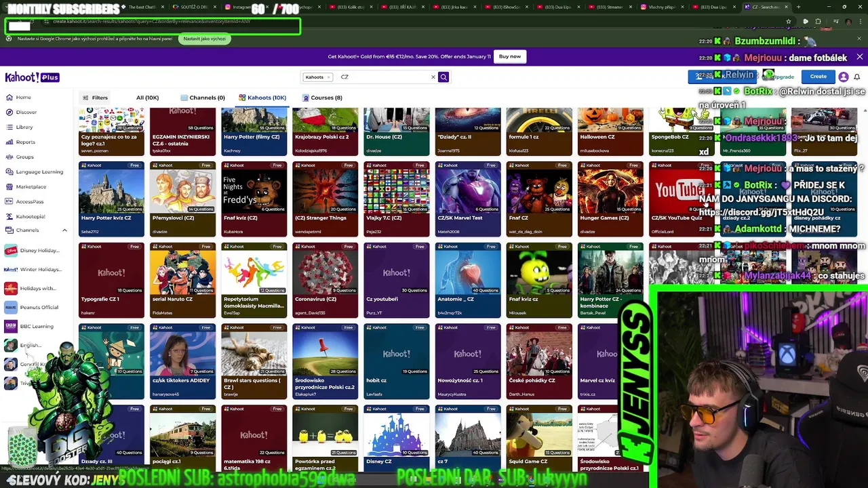This screenshot has height=488, width=868.
Task: Open Marketplace in the sidebar
Action: point(26,186)
